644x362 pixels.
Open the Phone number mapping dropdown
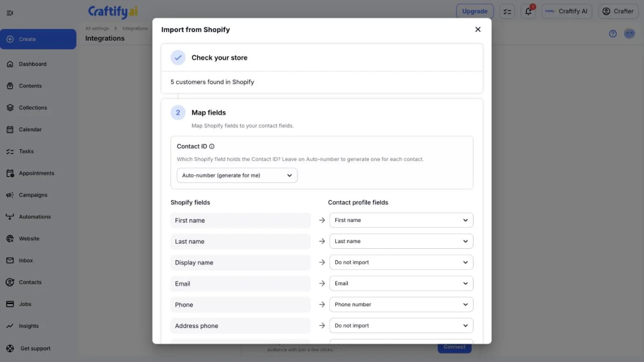pos(401,304)
